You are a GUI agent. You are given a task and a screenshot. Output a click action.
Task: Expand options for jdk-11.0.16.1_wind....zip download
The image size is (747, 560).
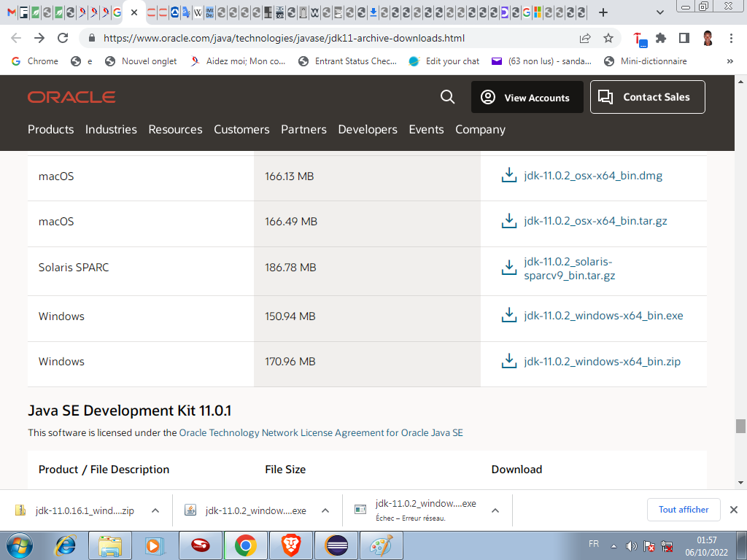click(x=155, y=510)
